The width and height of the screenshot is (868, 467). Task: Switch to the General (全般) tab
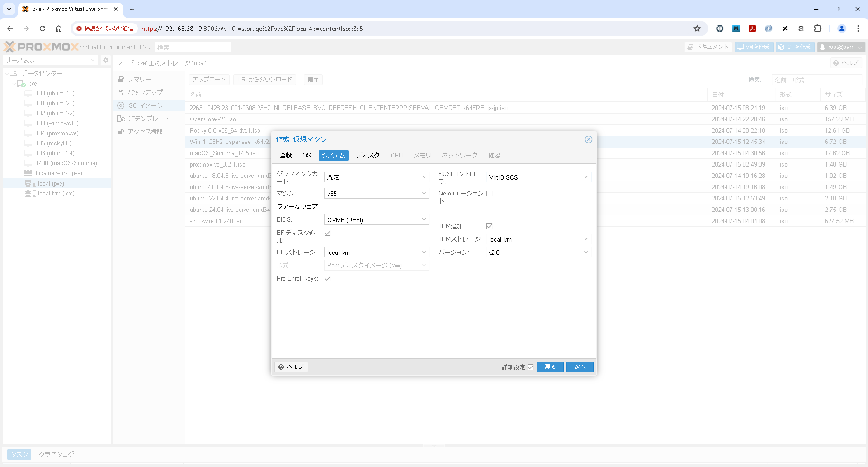[x=286, y=155]
